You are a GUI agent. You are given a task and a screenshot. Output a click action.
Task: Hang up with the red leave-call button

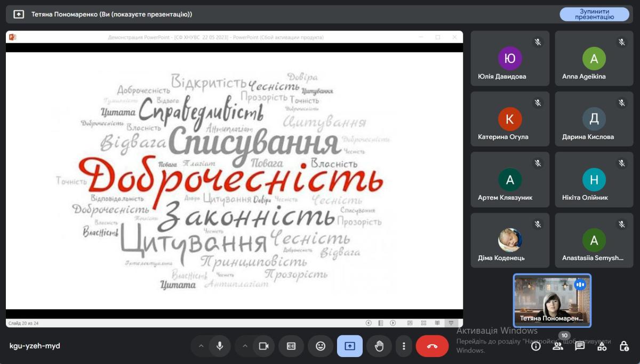(x=432, y=346)
